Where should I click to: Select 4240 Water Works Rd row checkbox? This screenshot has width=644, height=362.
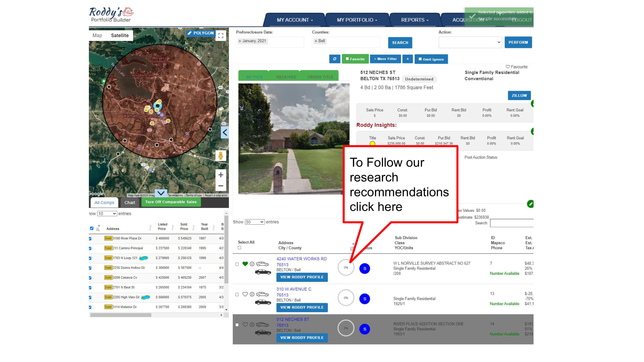click(x=237, y=264)
